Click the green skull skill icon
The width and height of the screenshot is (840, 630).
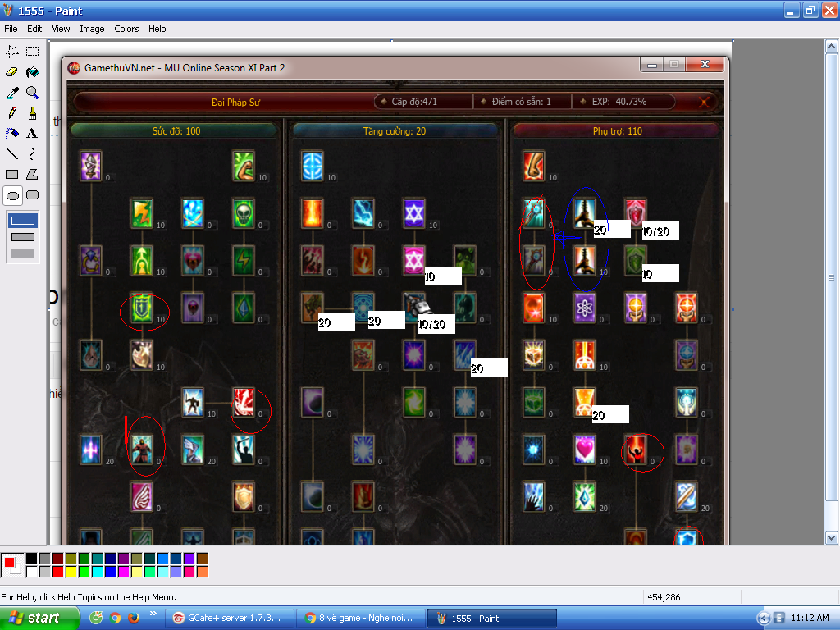point(244,213)
